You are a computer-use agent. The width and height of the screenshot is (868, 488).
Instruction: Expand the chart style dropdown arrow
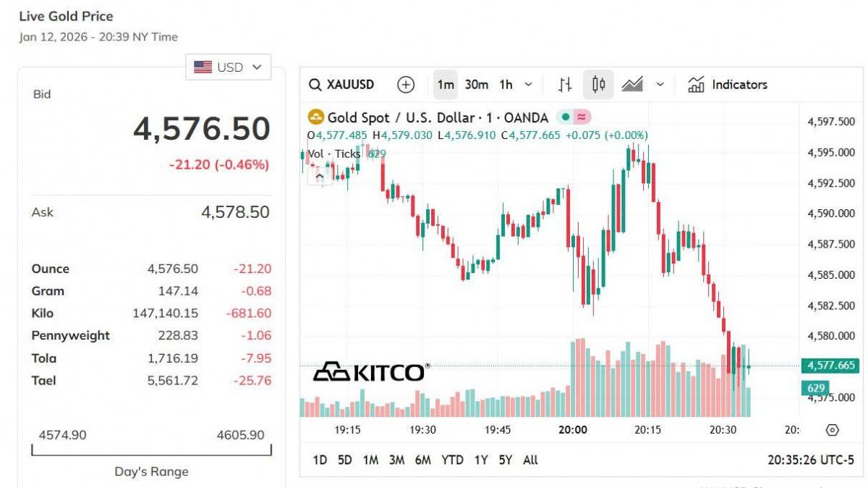click(x=660, y=85)
